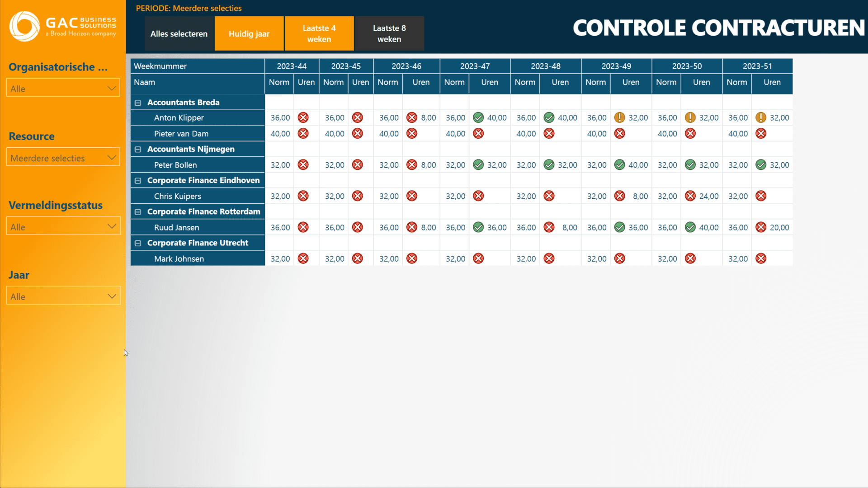Image resolution: width=868 pixels, height=488 pixels.
Task: Select the Peter Bollen row name
Action: pos(175,165)
